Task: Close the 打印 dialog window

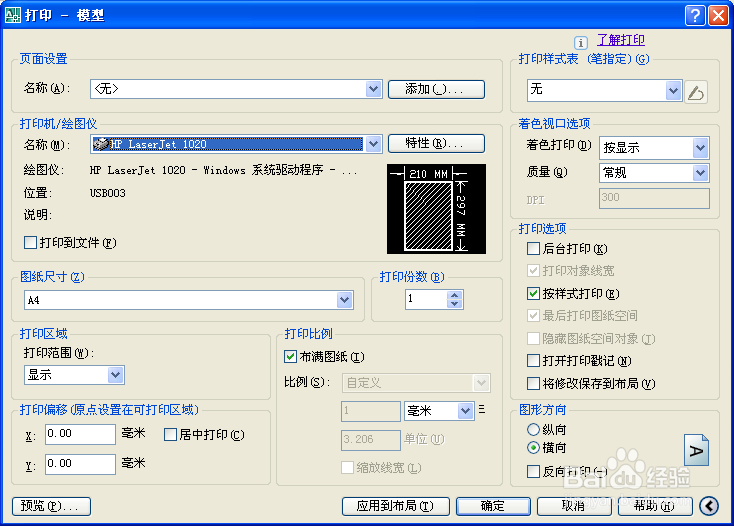Action: [x=718, y=15]
